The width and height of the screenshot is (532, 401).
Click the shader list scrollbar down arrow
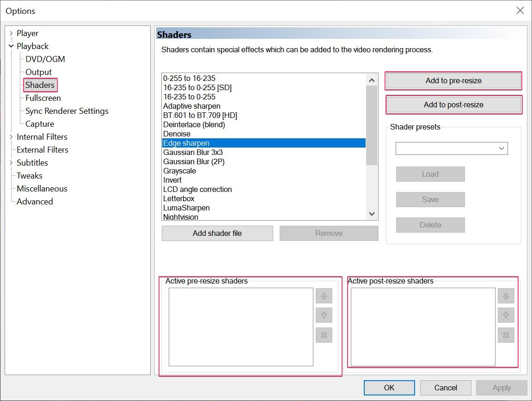[372, 214]
